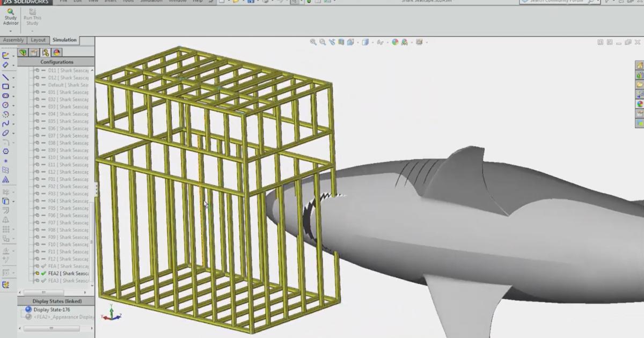Select the Zoom to Area tool
This screenshot has width=644, height=338.
tap(322, 41)
